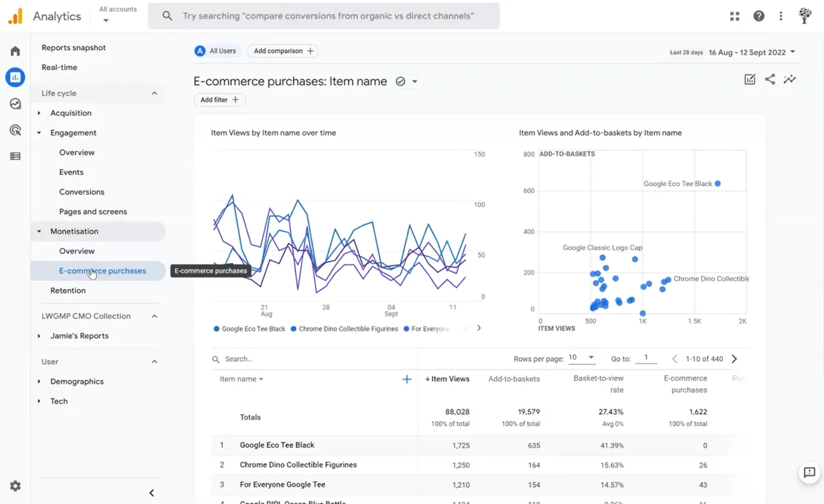Viewport: 824px width, 504px height.
Task: Open the Configure icon in left rail
Action: (15, 157)
